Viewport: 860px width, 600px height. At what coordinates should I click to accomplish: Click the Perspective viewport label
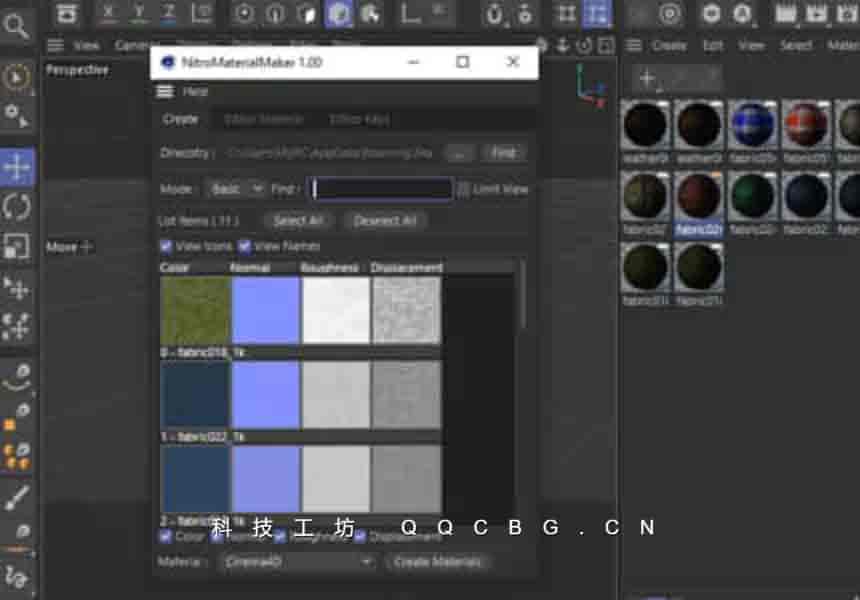[77, 70]
